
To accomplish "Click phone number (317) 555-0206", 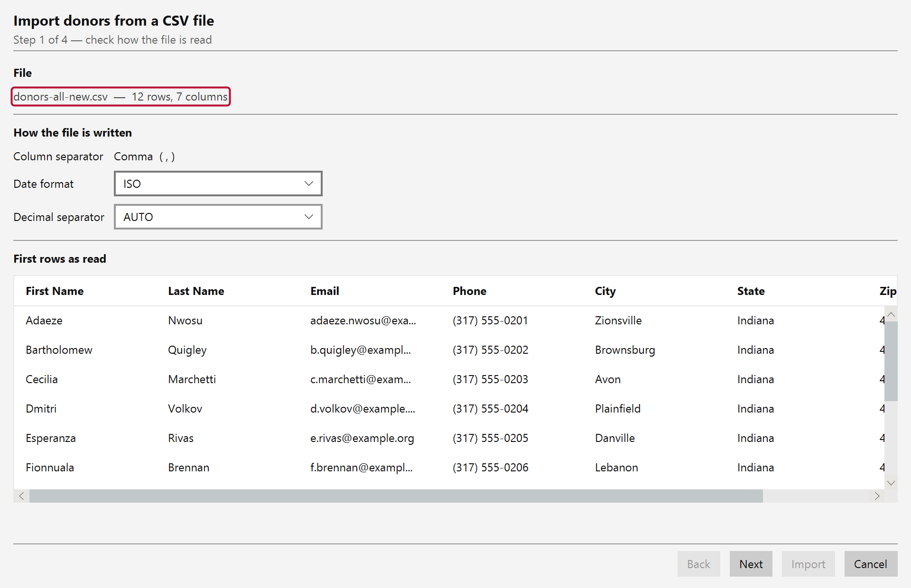I will (490, 468).
